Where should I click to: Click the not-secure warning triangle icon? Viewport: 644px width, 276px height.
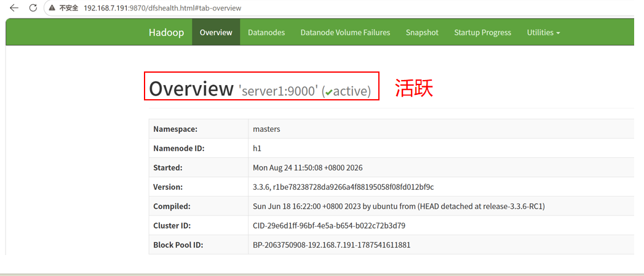coord(52,8)
